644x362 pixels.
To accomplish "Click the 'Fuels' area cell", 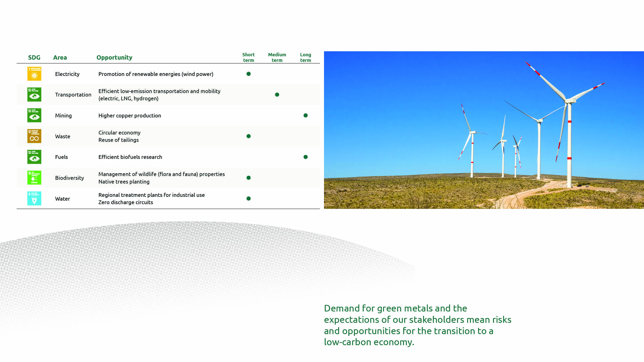I will click(61, 157).
